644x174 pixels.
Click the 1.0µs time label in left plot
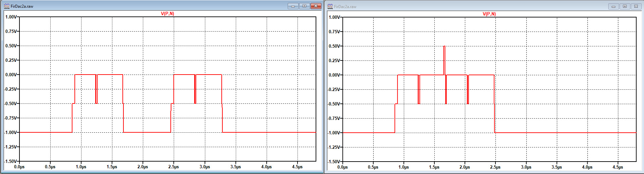[x=81, y=167]
